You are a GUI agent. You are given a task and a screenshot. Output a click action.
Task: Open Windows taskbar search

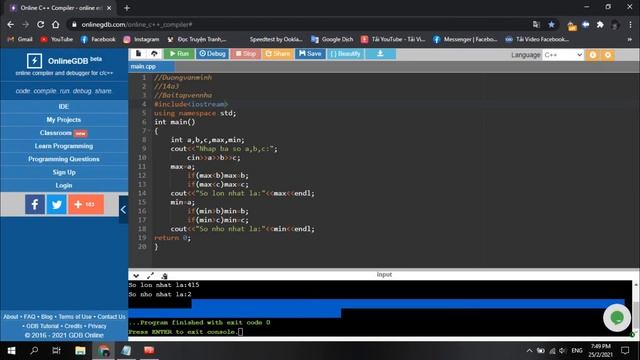(34, 351)
